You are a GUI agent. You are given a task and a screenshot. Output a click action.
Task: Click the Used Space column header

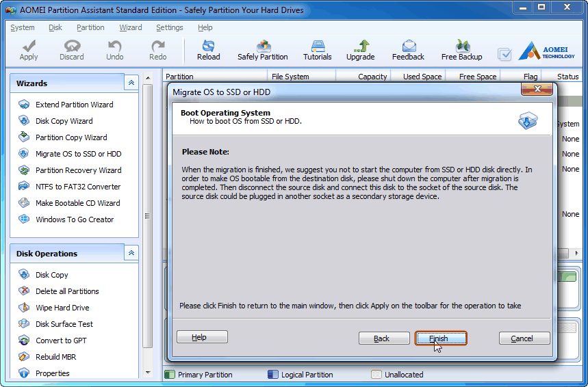click(418, 77)
